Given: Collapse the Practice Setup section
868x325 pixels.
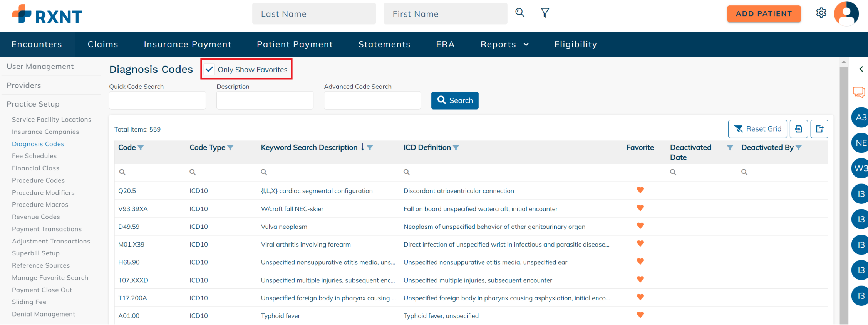Looking at the screenshot, I should coord(33,104).
